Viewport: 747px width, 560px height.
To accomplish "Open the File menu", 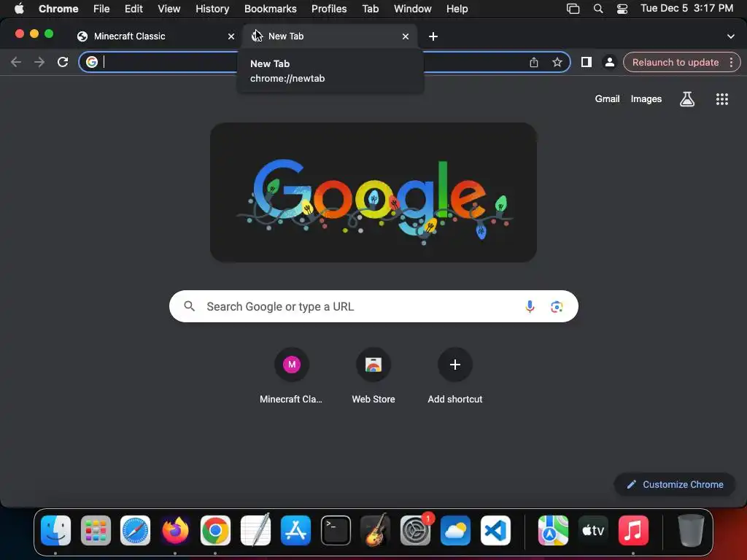I will click(101, 9).
